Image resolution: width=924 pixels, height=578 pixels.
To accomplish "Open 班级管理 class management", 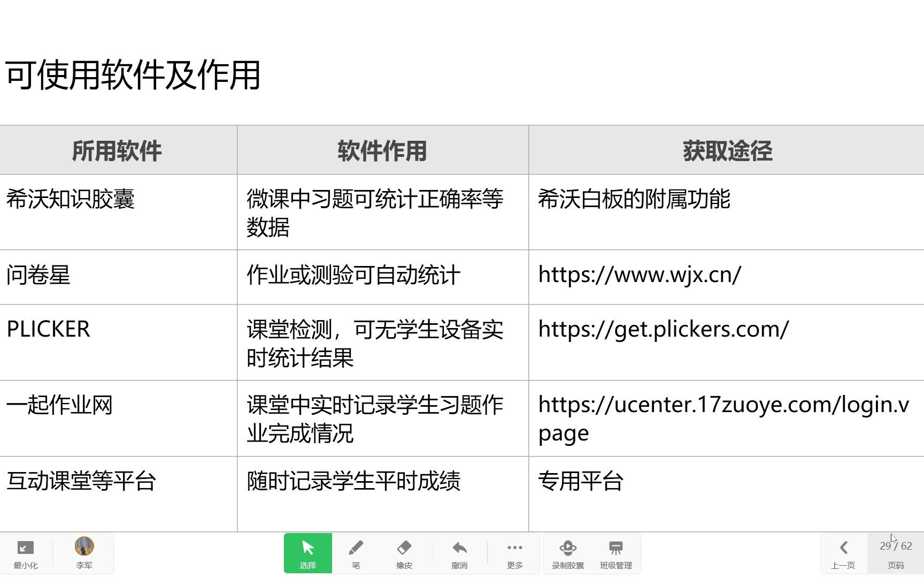I will point(616,553).
